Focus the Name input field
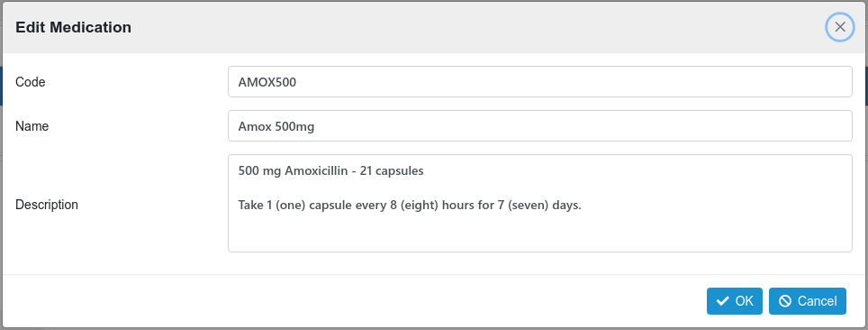Screen dimensions: 868x330 (539, 126)
